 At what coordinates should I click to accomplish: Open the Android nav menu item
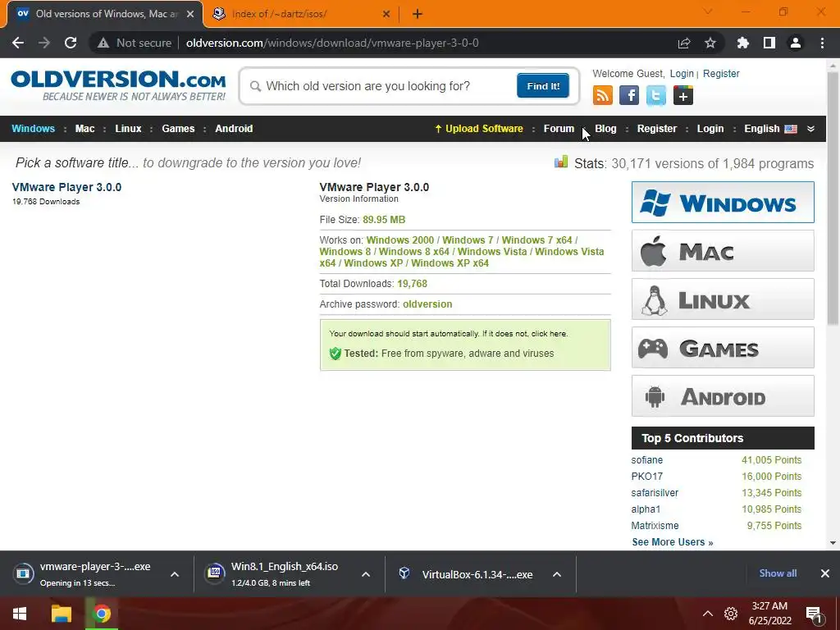coord(234,129)
